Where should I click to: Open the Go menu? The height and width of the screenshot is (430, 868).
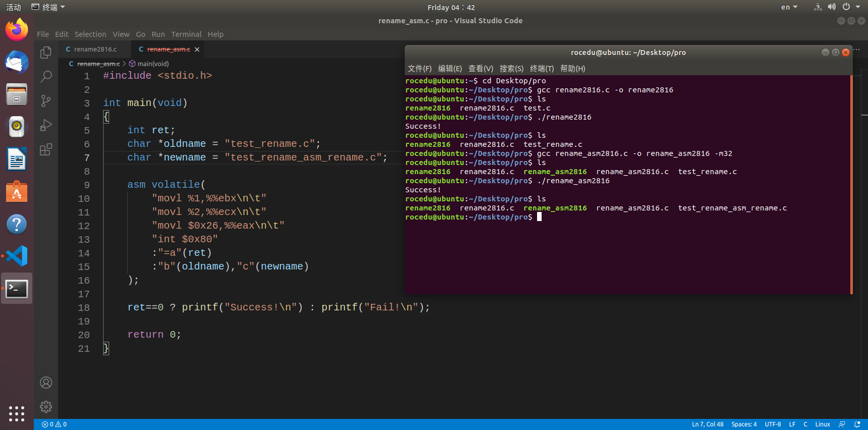coord(140,34)
